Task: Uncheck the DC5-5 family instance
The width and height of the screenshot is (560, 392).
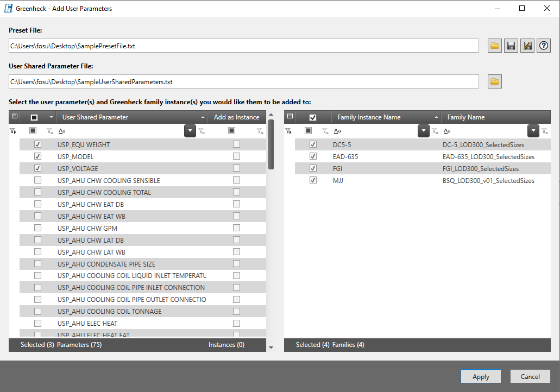Action: point(313,144)
